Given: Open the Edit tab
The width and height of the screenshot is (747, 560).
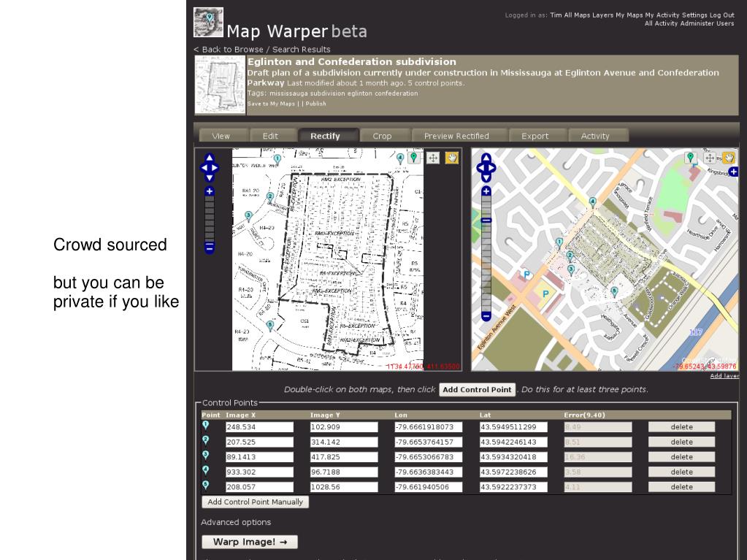Looking at the screenshot, I should 270,136.
